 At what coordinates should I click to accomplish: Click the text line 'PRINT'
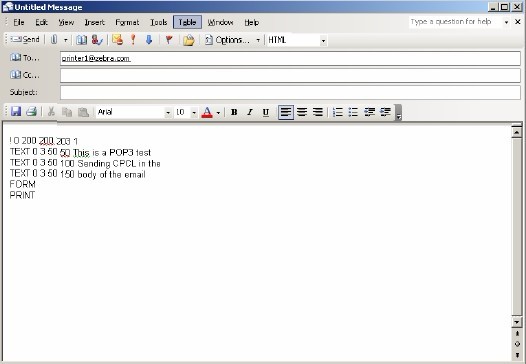point(22,195)
